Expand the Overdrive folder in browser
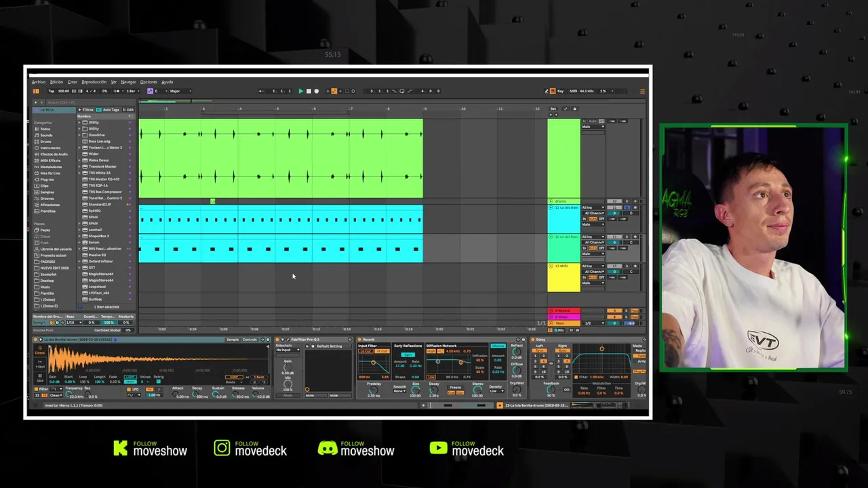Image resolution: width=868 pixels, height=488 pixels. 80,135
